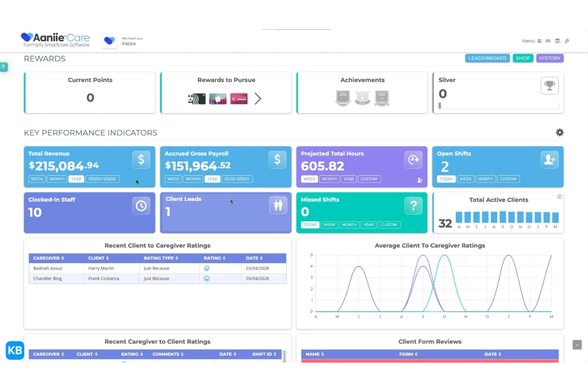The height and width of the screenshot is (392, 588).
Task: Sort ratings table by DATE column
Action: pyautogui.click(x=254, y=258)
